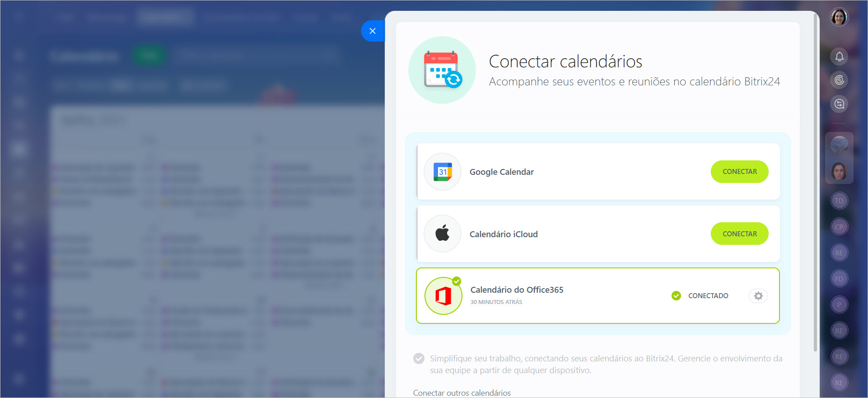Open the FD contact bubble
This screenshot has width=868, height=398.
[839, 279]
